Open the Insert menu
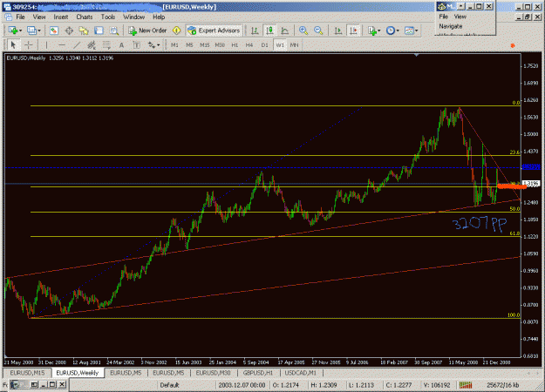 coord(61,17)
